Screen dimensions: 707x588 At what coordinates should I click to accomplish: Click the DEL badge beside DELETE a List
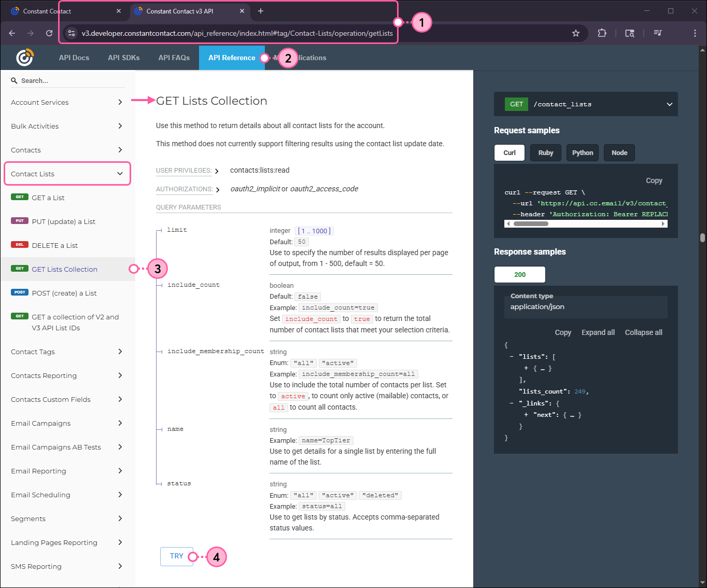click(x=20, y=245)
